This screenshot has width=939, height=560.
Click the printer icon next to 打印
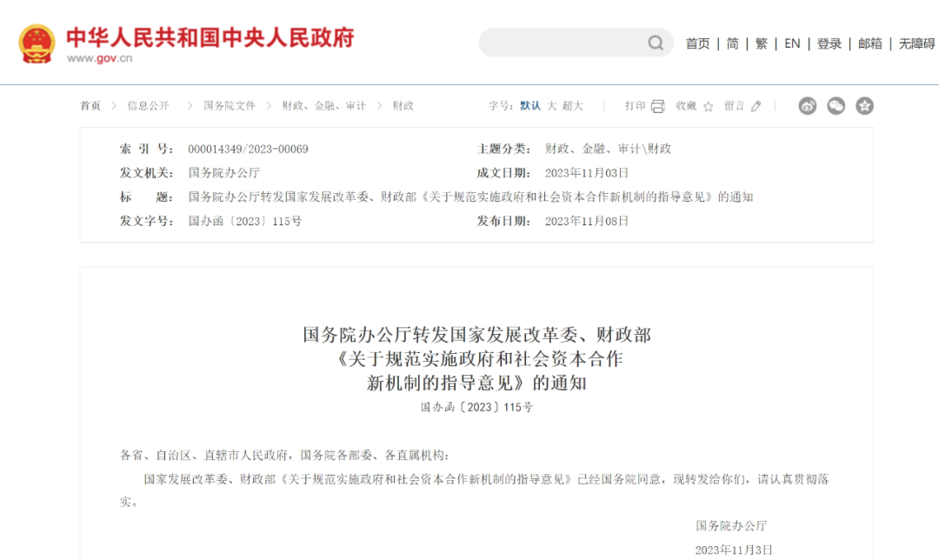pyautogui.click(x=658, y=106)
